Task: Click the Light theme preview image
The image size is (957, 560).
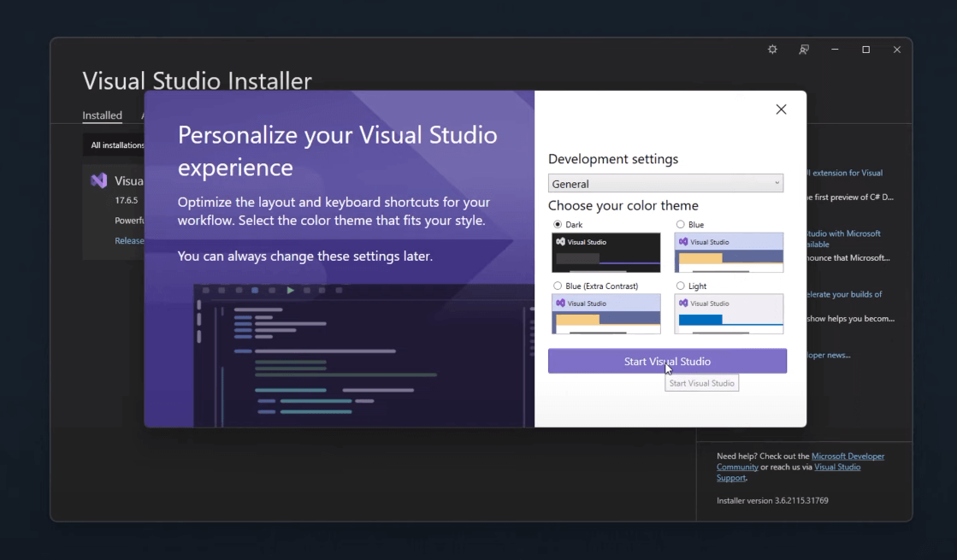Action: tap(729, 314)
